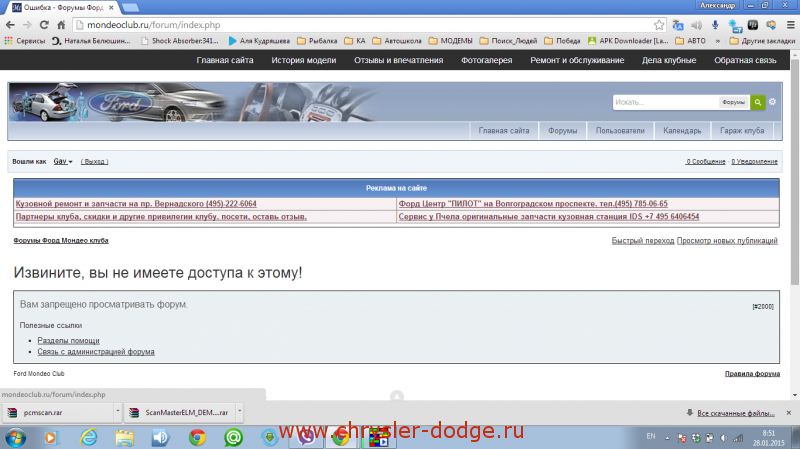Open Отзывы и впечатления menu

pyautogui.click(x=398, y=60)
